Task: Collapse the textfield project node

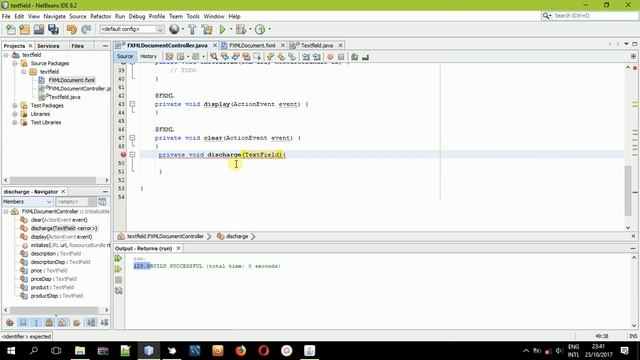Action: click(6, 55)
